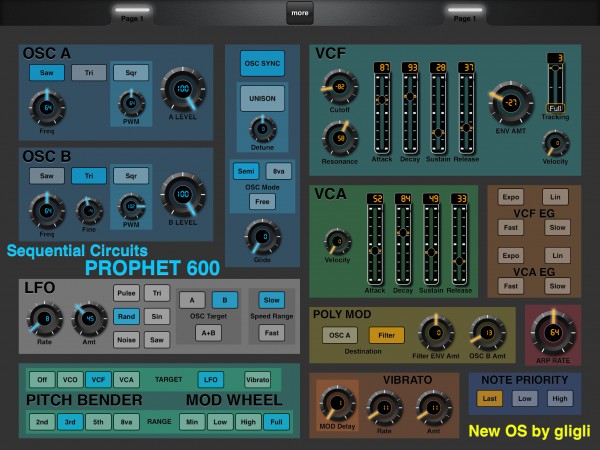The width and height of the screenshot is (600, 450).
Task: Set LFO Speed Range to Fast
Action: click(272, 333)
